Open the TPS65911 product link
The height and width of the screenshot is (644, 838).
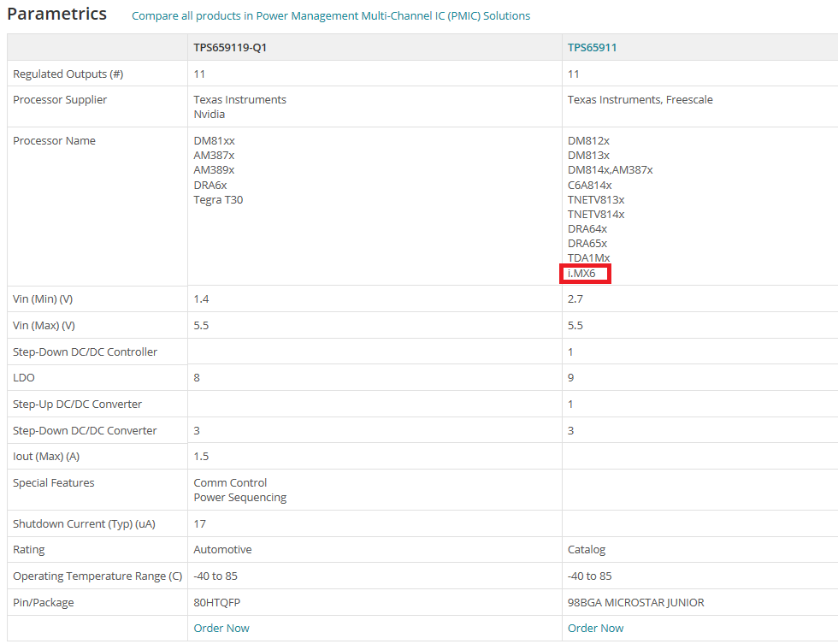point(592,48)
